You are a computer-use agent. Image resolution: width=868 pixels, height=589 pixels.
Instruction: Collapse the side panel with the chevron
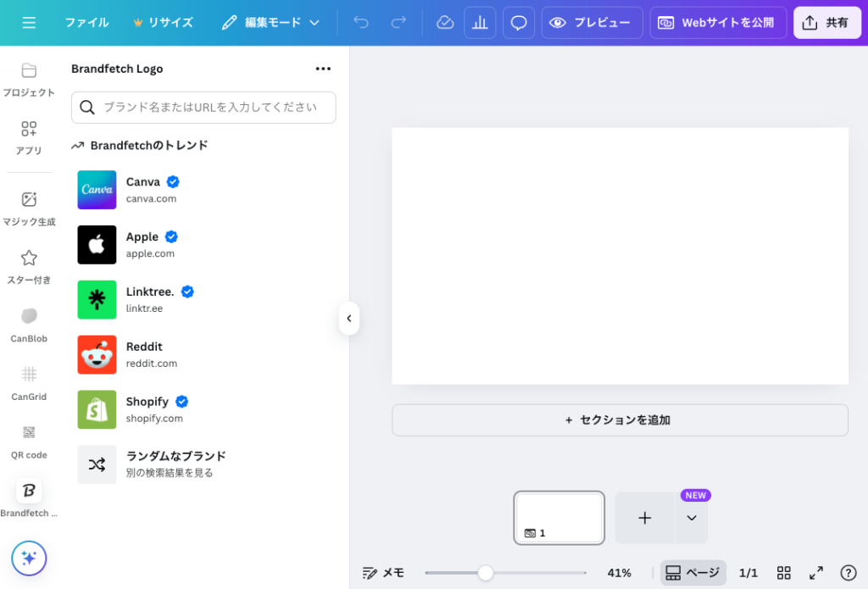click(349, 319)
